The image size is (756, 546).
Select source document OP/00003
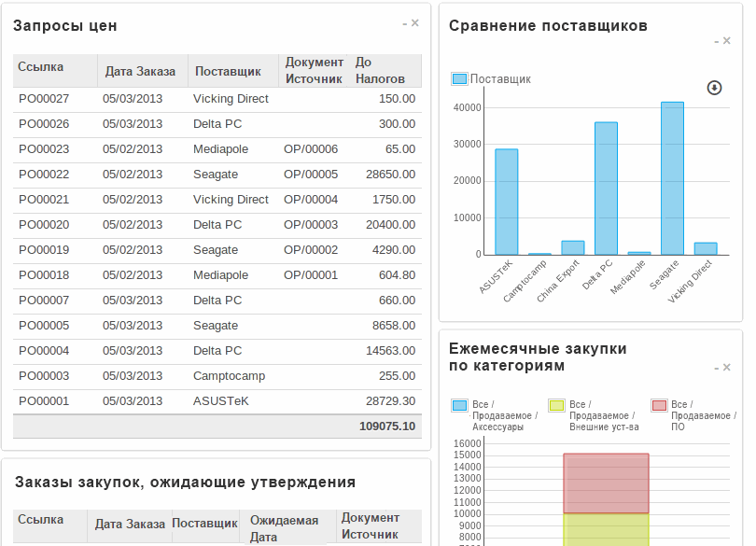coord(311,225)
